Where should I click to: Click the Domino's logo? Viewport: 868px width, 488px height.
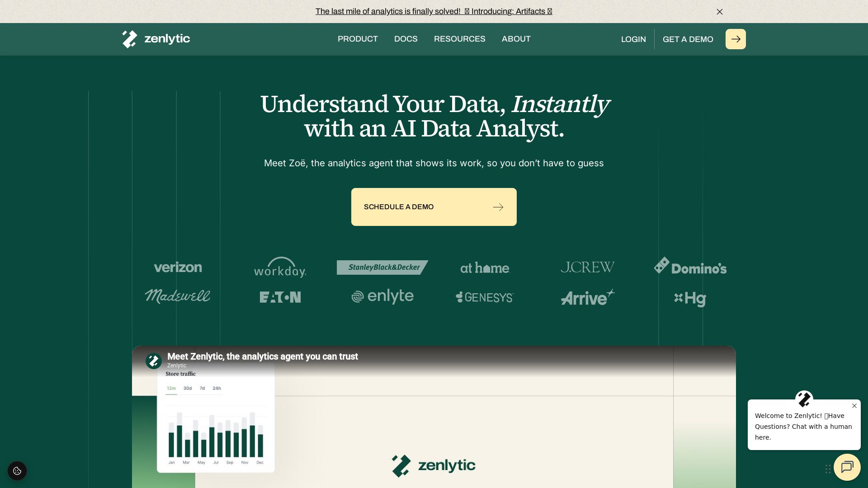690,267
